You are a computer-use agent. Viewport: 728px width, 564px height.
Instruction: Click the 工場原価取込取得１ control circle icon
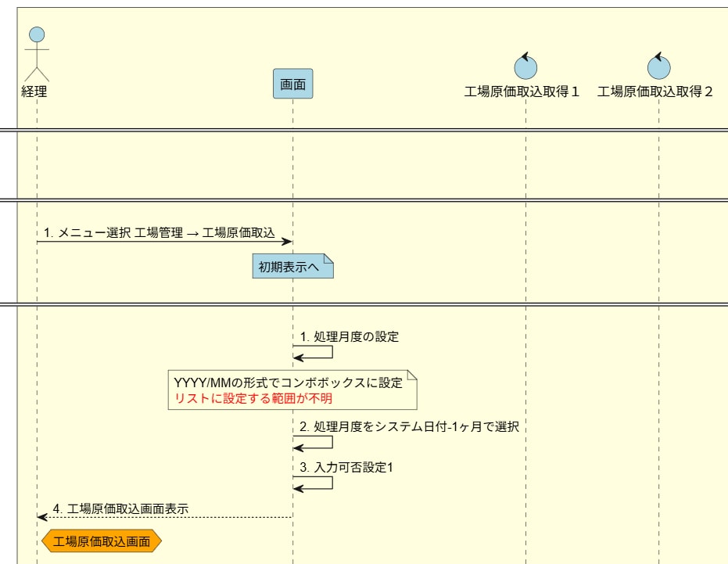[525, 66]
